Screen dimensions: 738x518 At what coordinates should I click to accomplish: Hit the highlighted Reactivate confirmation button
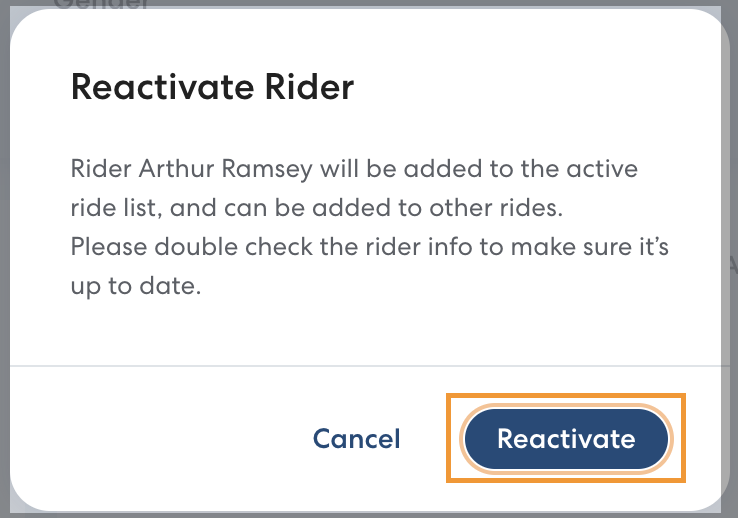pos(566,438)
